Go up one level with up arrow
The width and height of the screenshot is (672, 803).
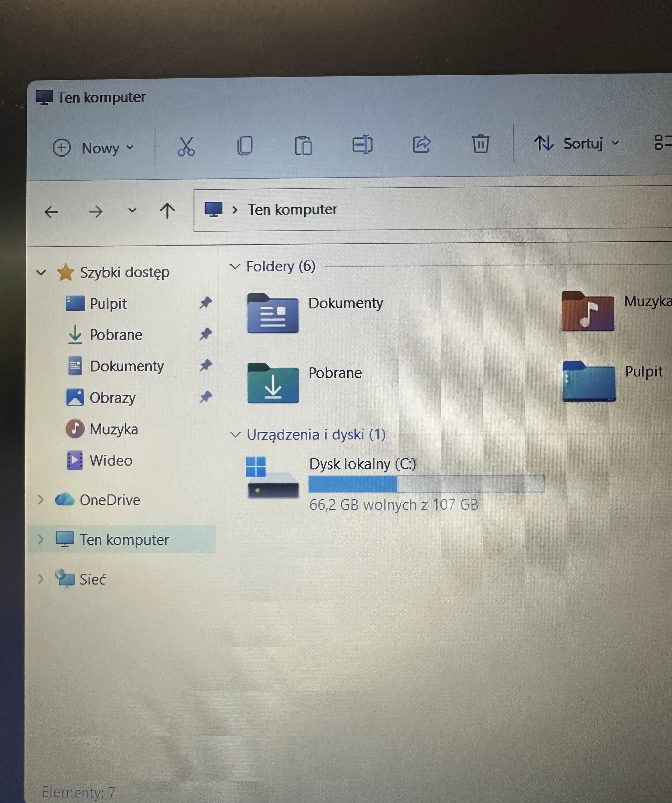click(167, 210)
